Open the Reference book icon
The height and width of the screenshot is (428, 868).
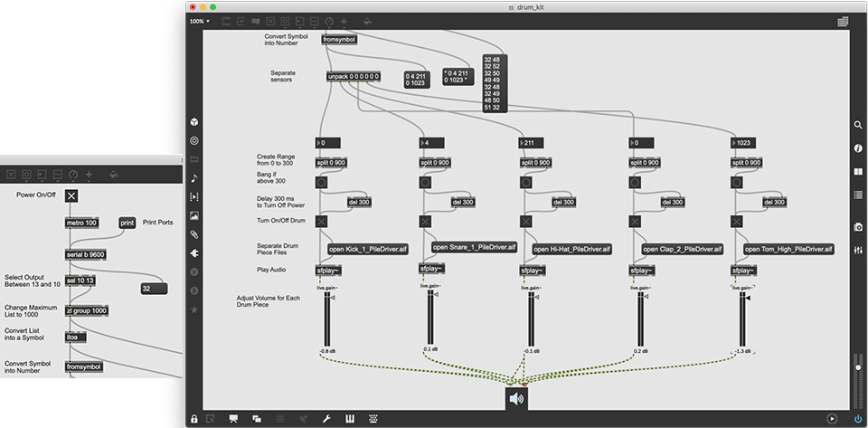(x=858, y=172)
